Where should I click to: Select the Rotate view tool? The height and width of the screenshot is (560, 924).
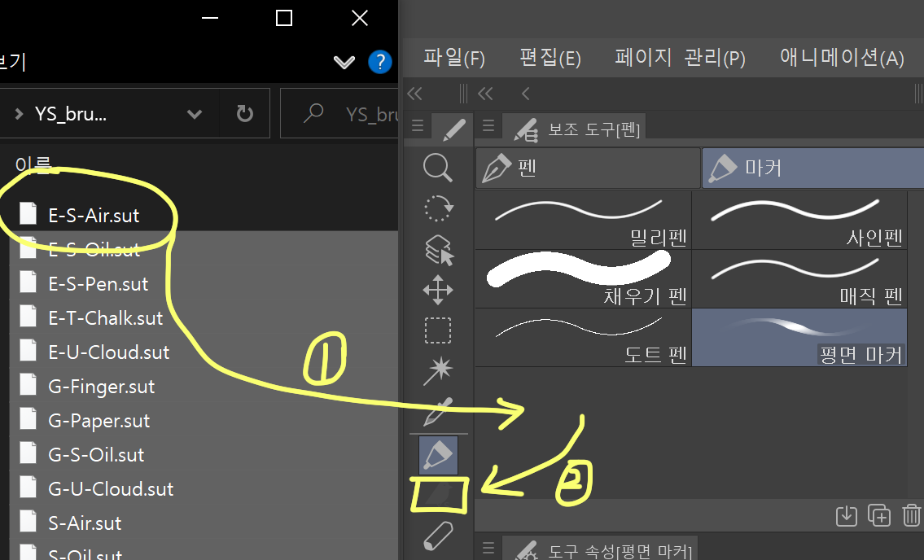click(438, 208)
